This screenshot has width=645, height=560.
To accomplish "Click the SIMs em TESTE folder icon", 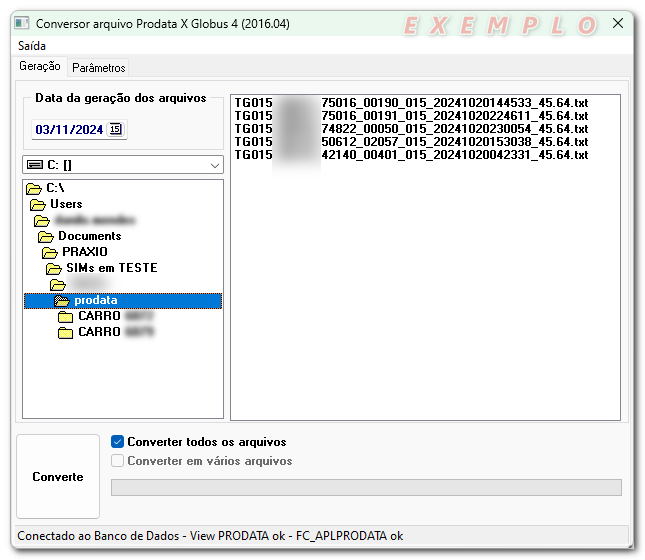I will tap(54, 269).
